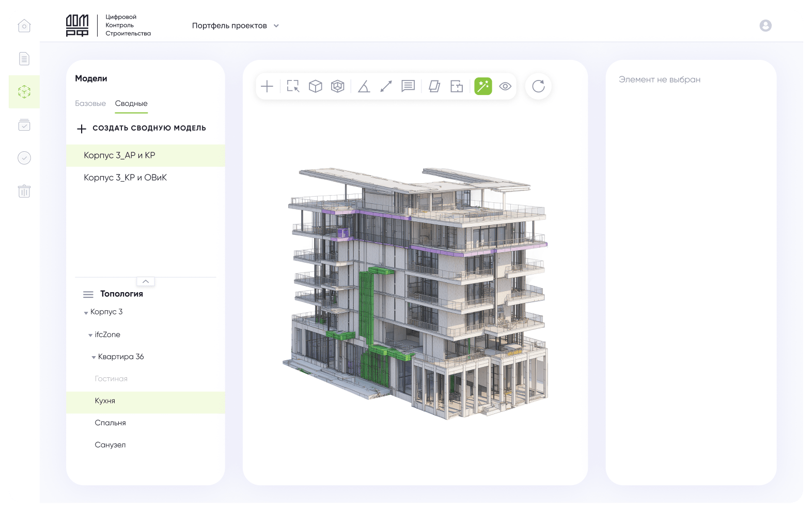Click the wireframe nested cube icon
The height and width of the screenshot is (512, 812).
click(338, 86)
